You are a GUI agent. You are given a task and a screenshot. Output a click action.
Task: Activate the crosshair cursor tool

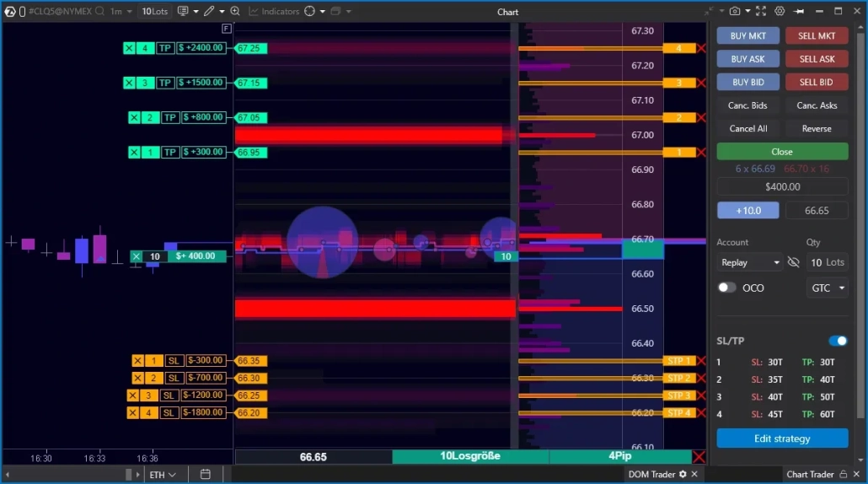tap(310, 11)
